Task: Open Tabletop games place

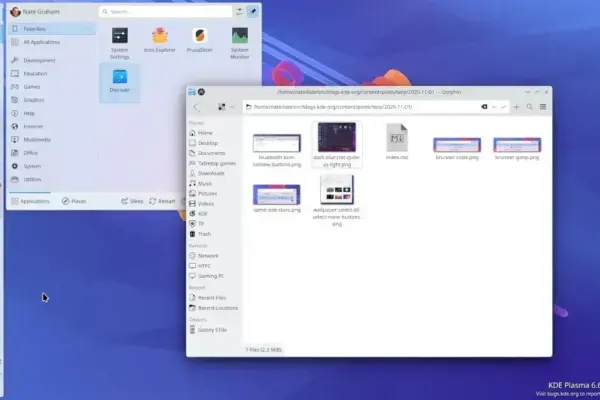Action: 214,163
